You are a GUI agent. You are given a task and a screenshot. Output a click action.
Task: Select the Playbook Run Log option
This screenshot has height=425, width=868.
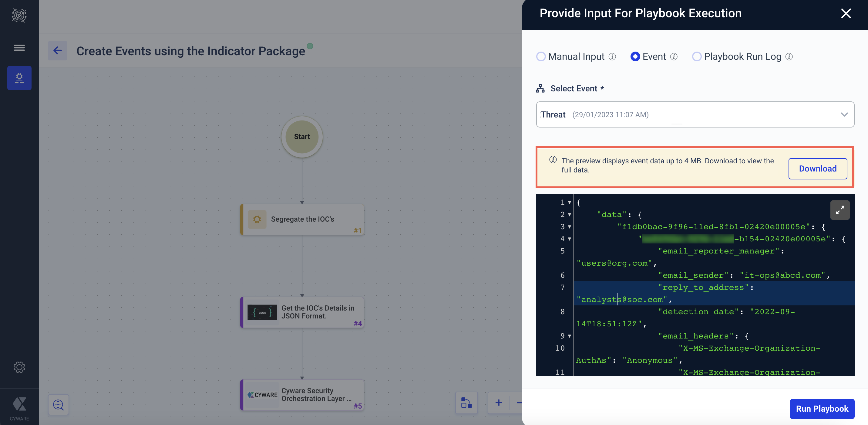[x=696, y=57]
